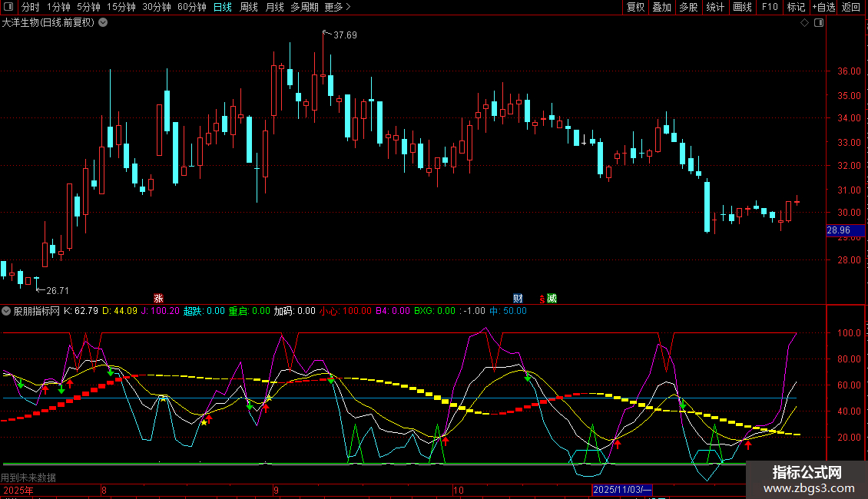This screenshot has height=499, width=868.
Task: Open the 复权 adjustment option
Action: [x=635, y=8]
